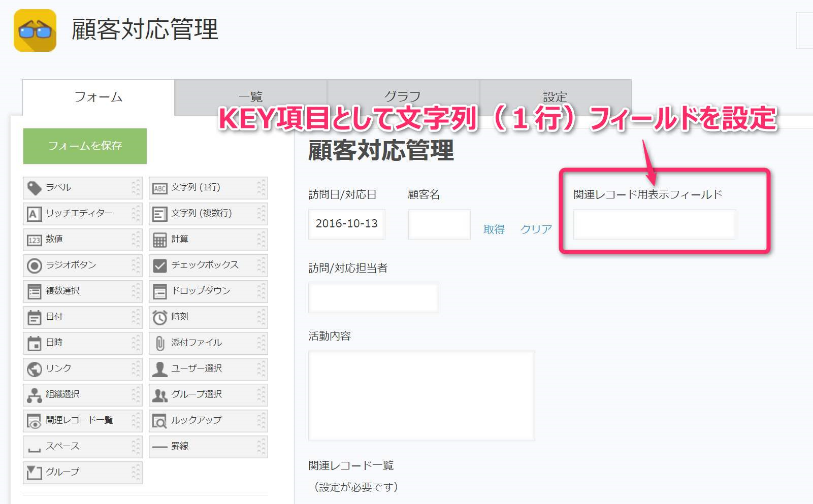Pick the 文字列 (1行) ABC icon
This screenshot has height=504, width=813.
click(159, 189)
